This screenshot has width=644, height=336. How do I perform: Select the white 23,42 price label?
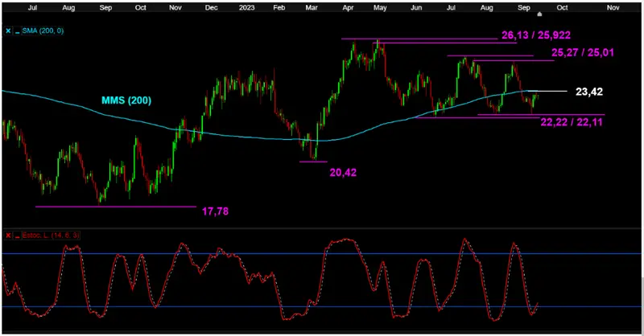pyautogui.click(x=590, y=92)
